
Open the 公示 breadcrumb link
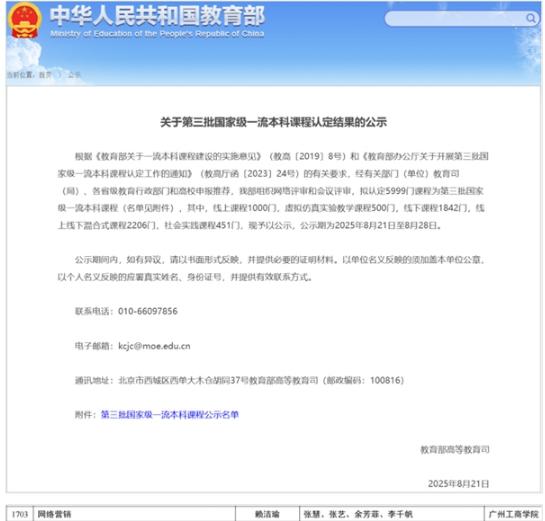[74, 75]
